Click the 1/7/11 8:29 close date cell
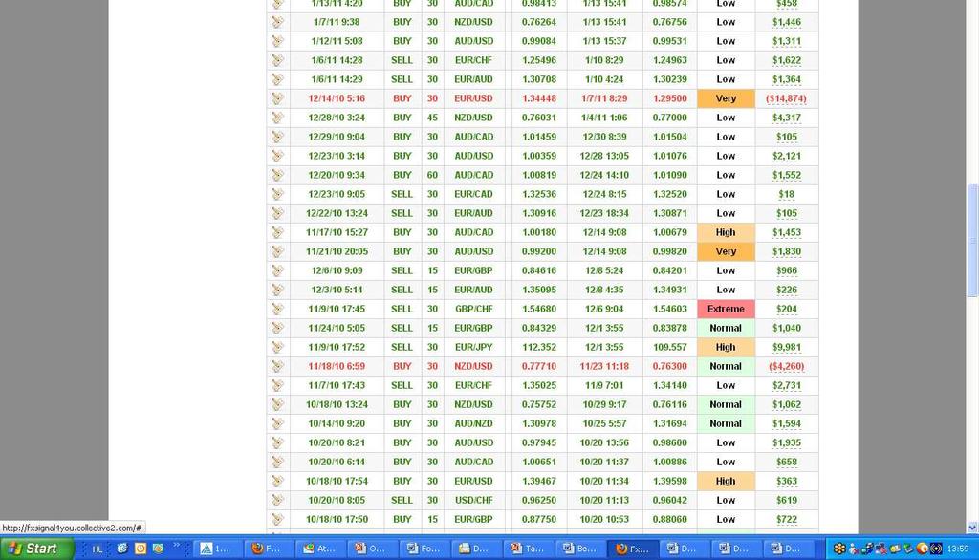The height and width of the screenshot is (560, 979). pos(604,98)
